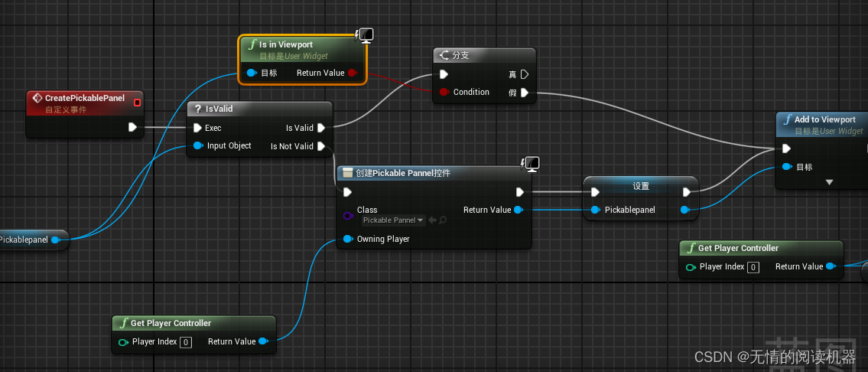Screen dimensions: 868x372
Task: Click Player Index pin on right-side Get Player Controller
Action: (x=691, y=267)
